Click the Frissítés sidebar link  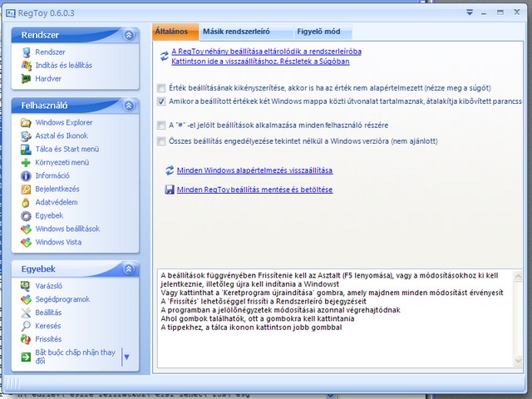coord(48,339)
